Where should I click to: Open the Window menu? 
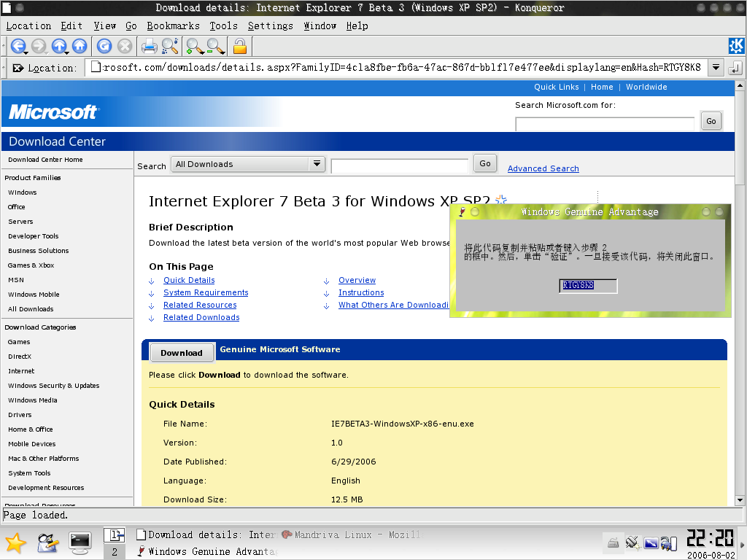[x=320, y=26]
